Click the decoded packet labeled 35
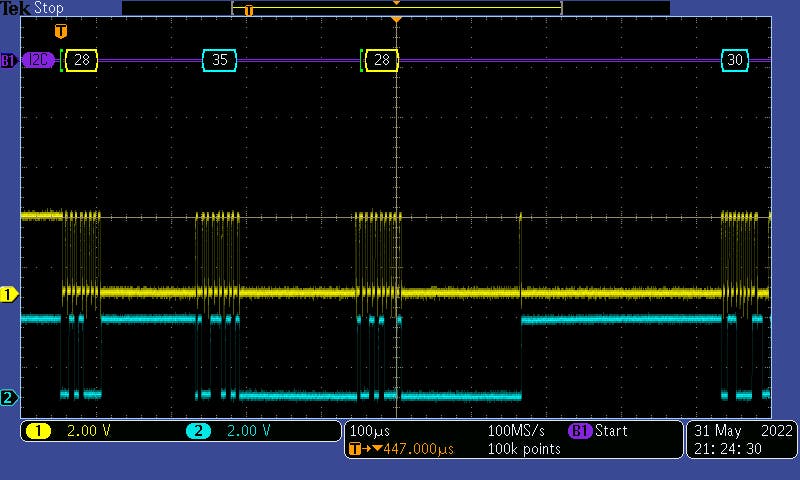 pos(220,60)
